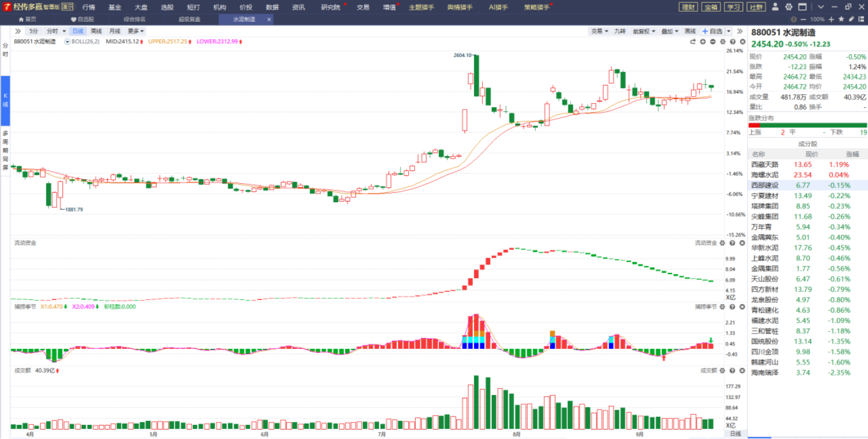Select 分时 in left vertical sidebar
This screenshot has width=868, height=439.
tap(5, 49)
